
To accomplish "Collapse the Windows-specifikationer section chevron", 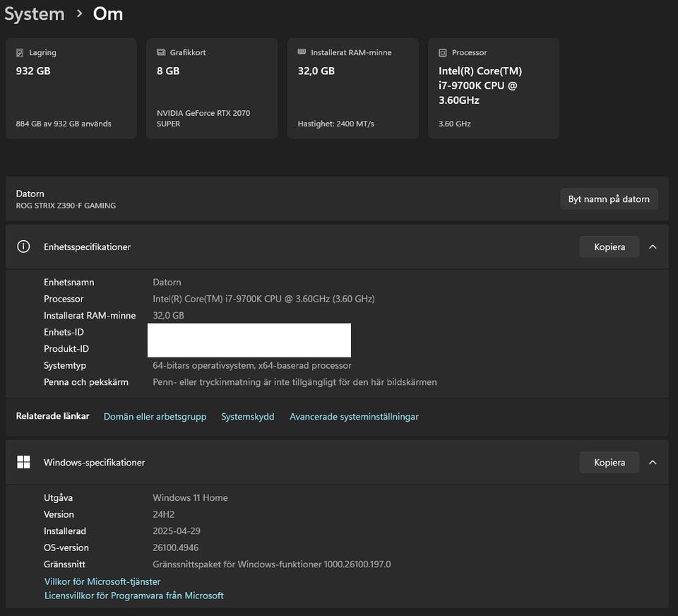I will pos(653,462).
